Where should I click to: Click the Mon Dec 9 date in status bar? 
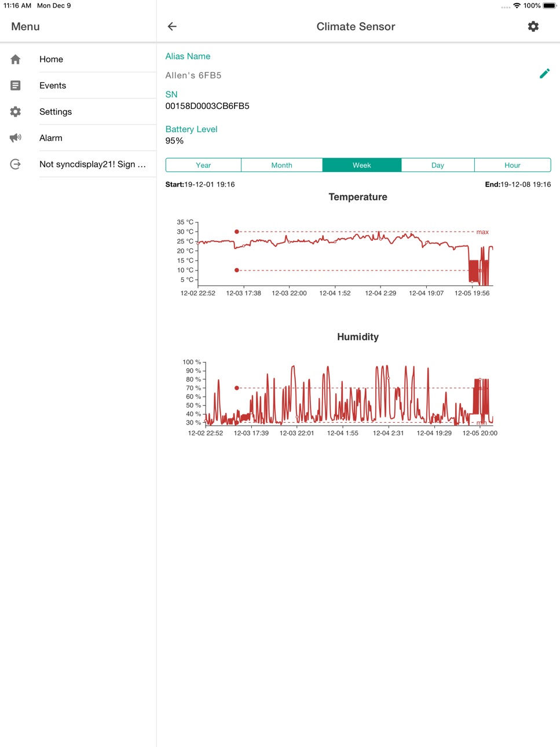[x=54, y=6]
